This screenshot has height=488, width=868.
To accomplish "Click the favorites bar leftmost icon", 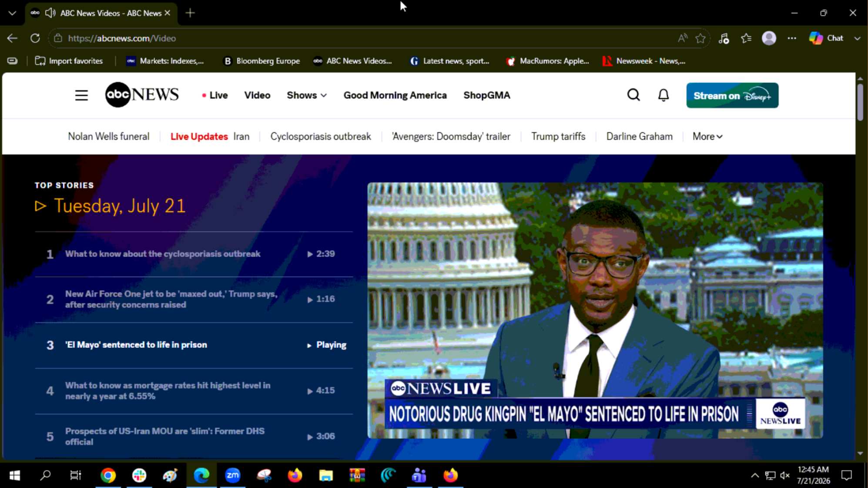I will tap(12, 61).
